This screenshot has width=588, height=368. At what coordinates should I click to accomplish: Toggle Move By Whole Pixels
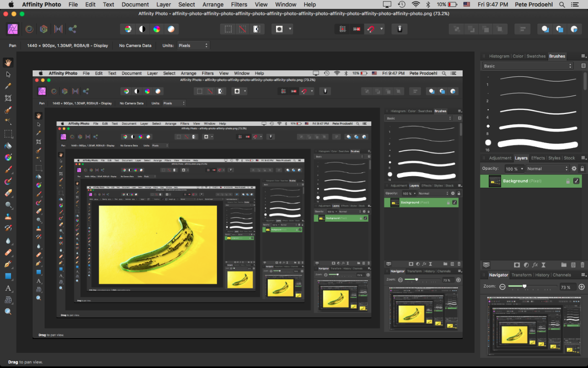click(356, 29)
